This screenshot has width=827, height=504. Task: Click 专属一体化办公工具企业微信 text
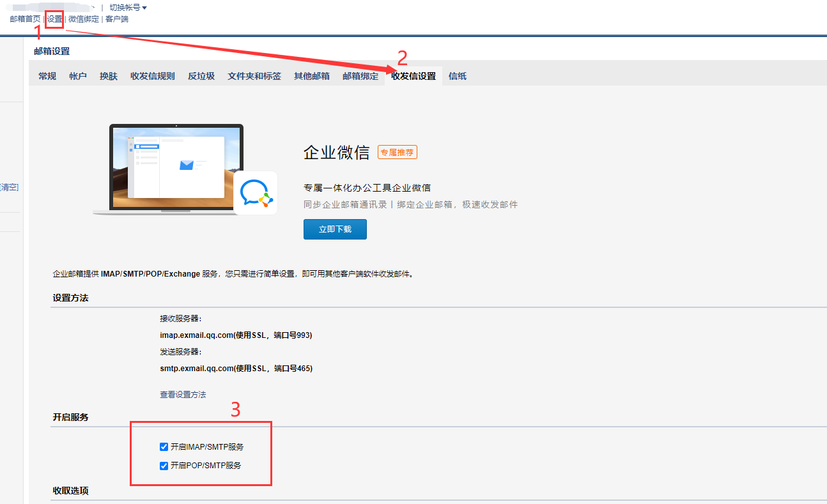pos(367,188)
